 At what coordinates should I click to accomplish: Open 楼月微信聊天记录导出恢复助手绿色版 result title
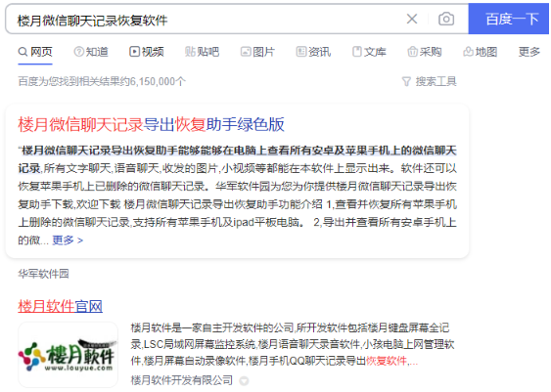click(x=151, y=124)
